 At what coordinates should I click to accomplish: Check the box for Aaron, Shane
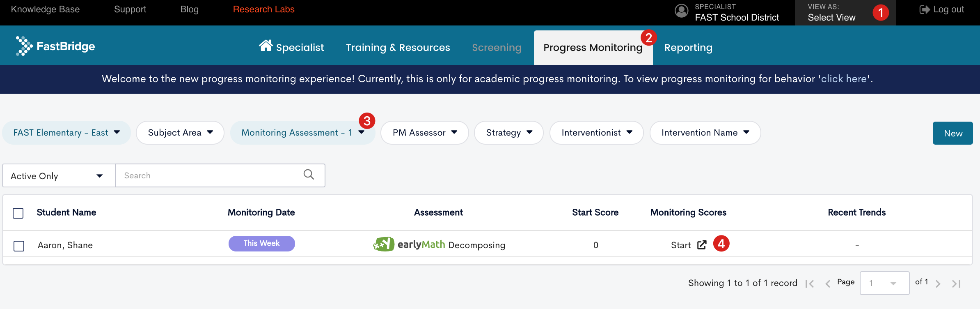(x=19, y=246)
